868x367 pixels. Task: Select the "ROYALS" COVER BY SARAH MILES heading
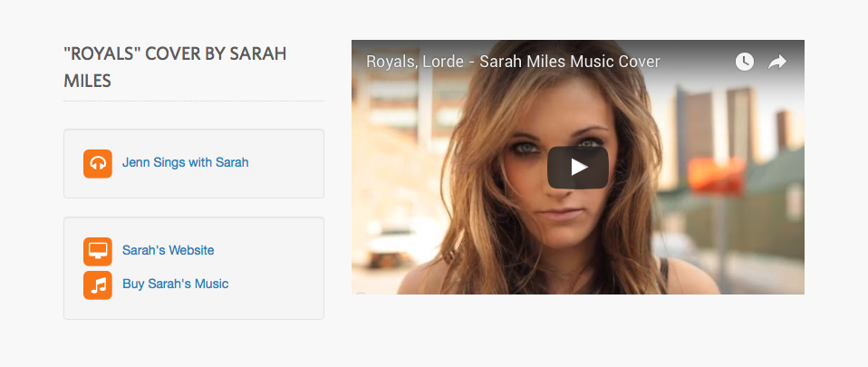click(175, 68)
